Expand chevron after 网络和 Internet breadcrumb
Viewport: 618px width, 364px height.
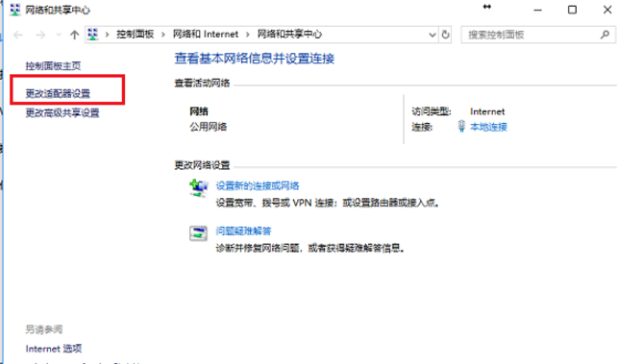tap(248, 35)
